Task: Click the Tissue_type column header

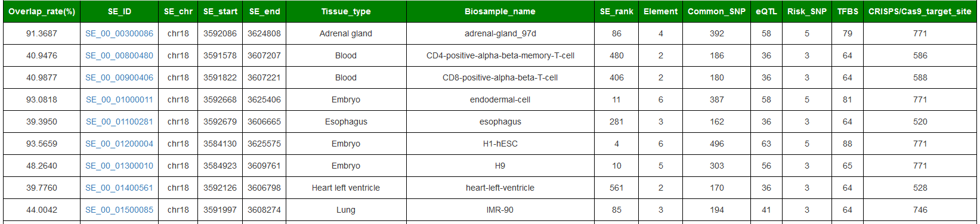Action: point(346,11)
